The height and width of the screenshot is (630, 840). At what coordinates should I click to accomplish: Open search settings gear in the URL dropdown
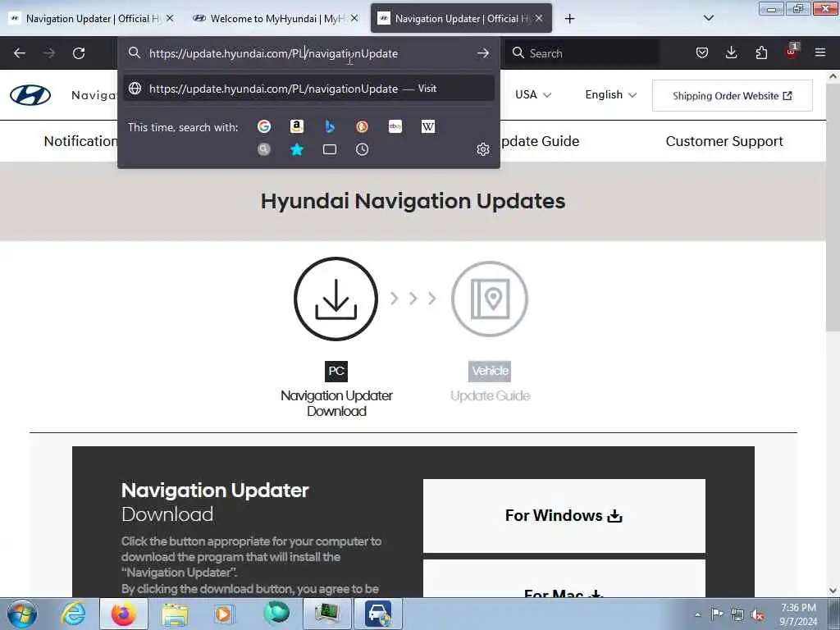coord(483,149)
